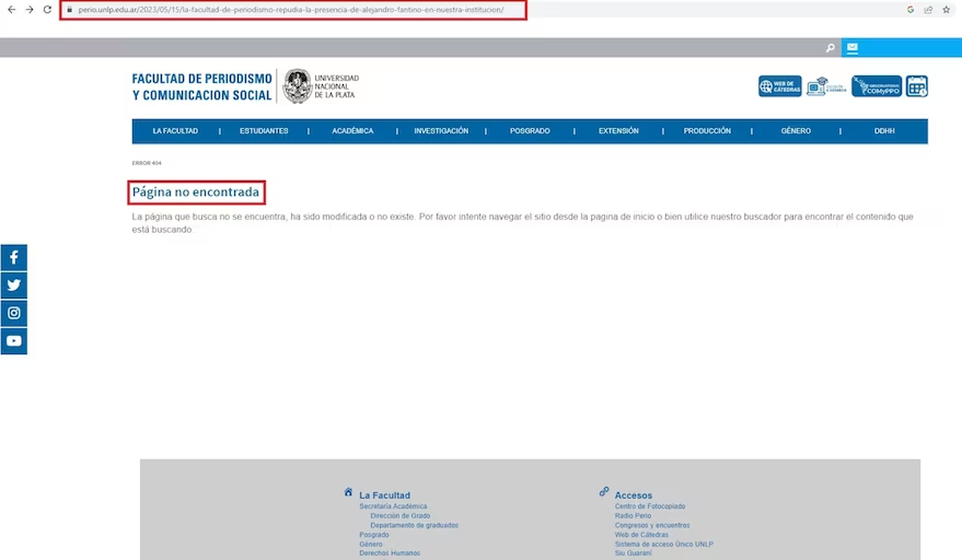Click the Facultad de Periodismo header logo
Viewport: 962px width, 560px height.
(x=202, y=87)
